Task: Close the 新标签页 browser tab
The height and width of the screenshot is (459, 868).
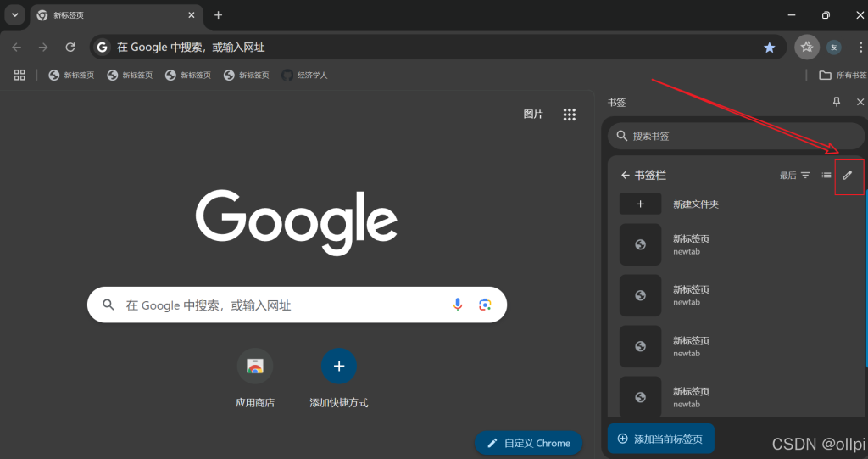Action: pyautogui.click(x=191, y=15)
